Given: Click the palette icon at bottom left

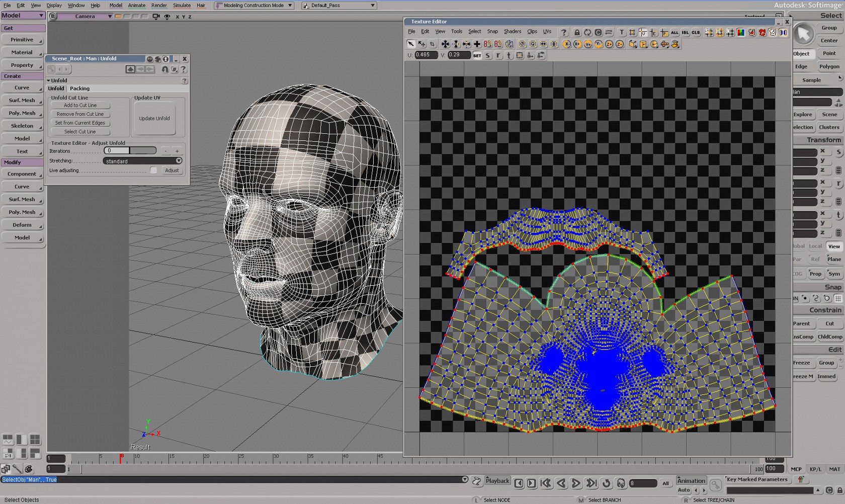Looking at the screenshot, I should click(x=29, y=469).
